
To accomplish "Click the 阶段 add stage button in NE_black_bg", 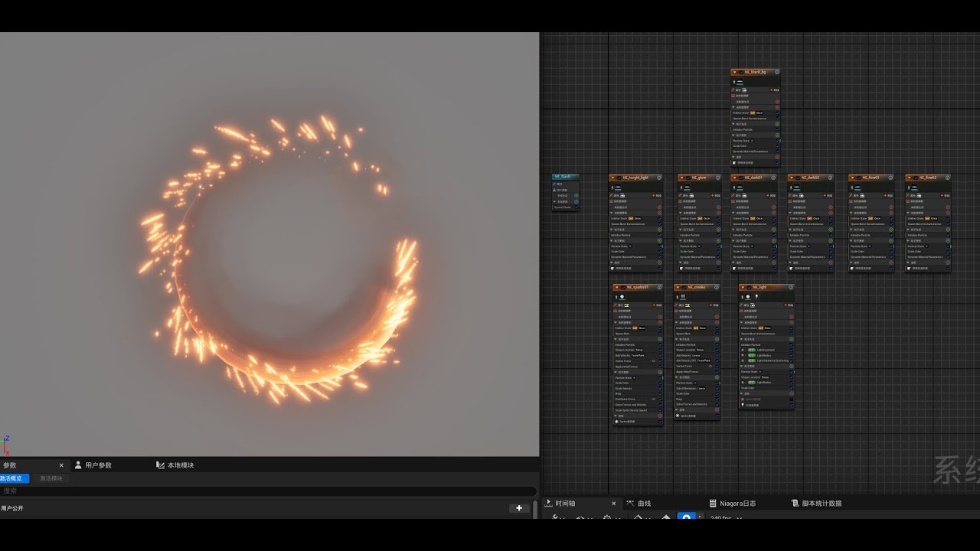I will [x=773, y=90].
